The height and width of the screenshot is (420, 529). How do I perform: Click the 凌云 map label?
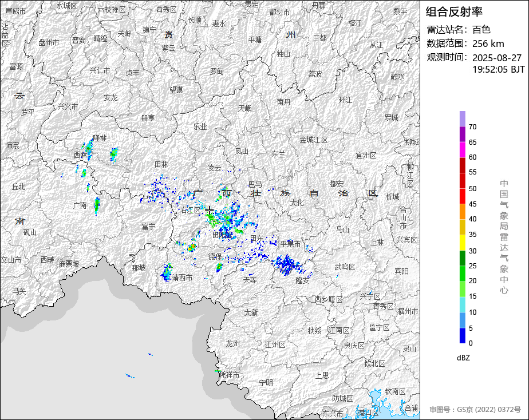coord(215,168)
